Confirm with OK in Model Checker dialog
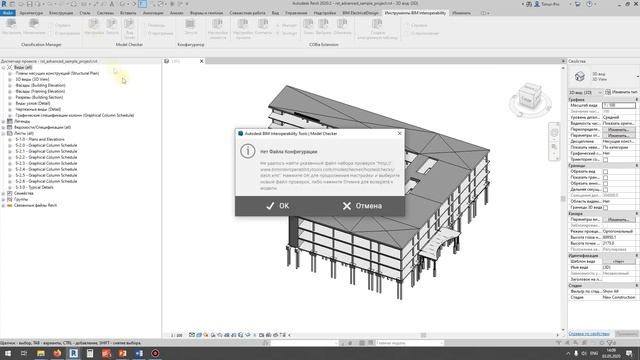Image resolution: width=640 pixels, height=360 pixels. pyautogui.click(x=278, y=206)
